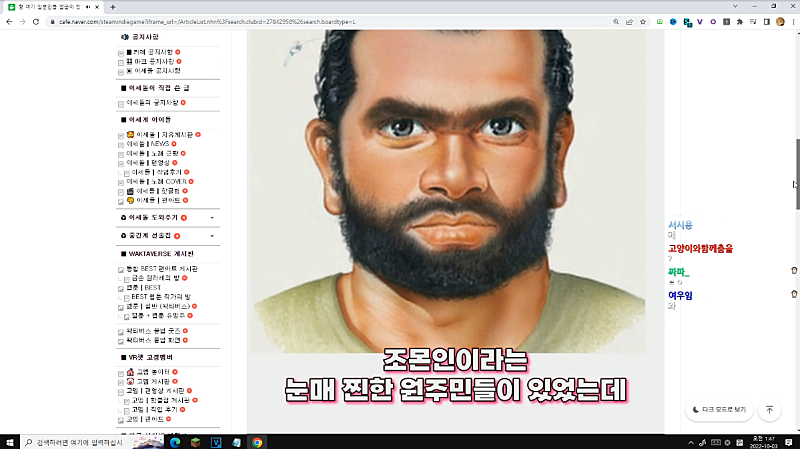
Task: Open the gray square extension icon
Action: [727, 22]
